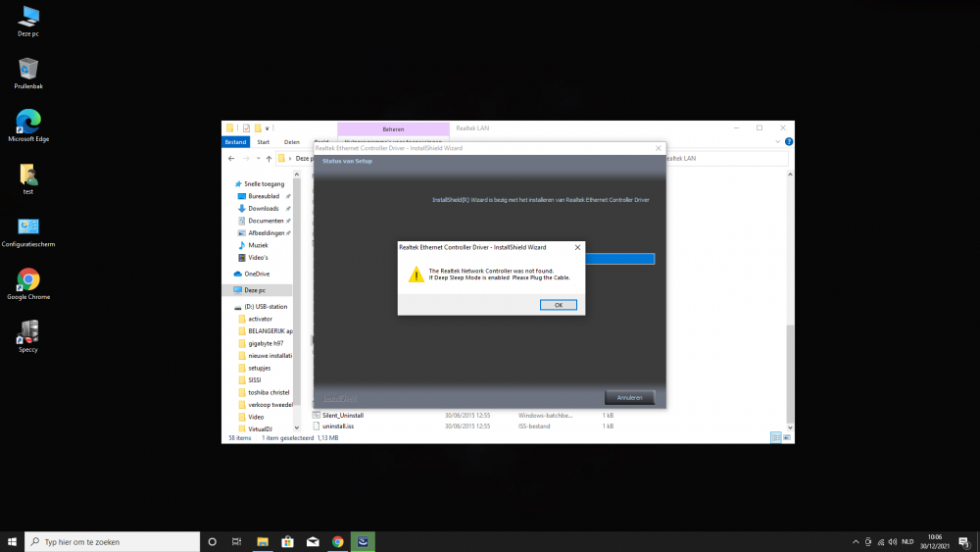Open the notification center icon
This screenshot has width=980, height=552.
click(963, 542)
